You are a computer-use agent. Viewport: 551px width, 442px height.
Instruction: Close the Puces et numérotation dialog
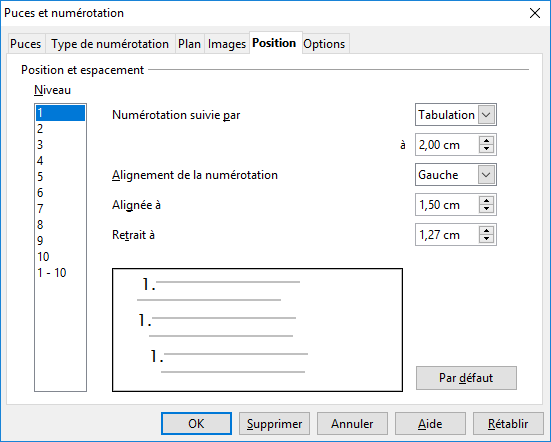click(x=535, y=13)
